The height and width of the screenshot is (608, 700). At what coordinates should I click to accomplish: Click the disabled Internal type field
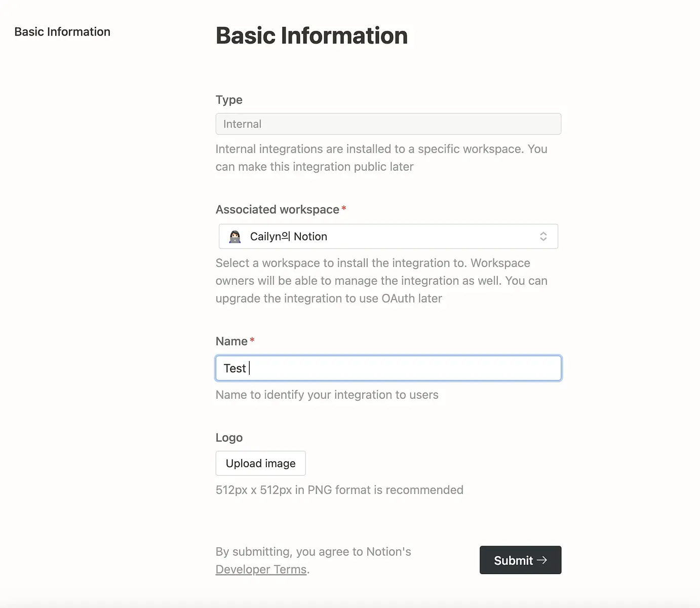coord(388,124)
